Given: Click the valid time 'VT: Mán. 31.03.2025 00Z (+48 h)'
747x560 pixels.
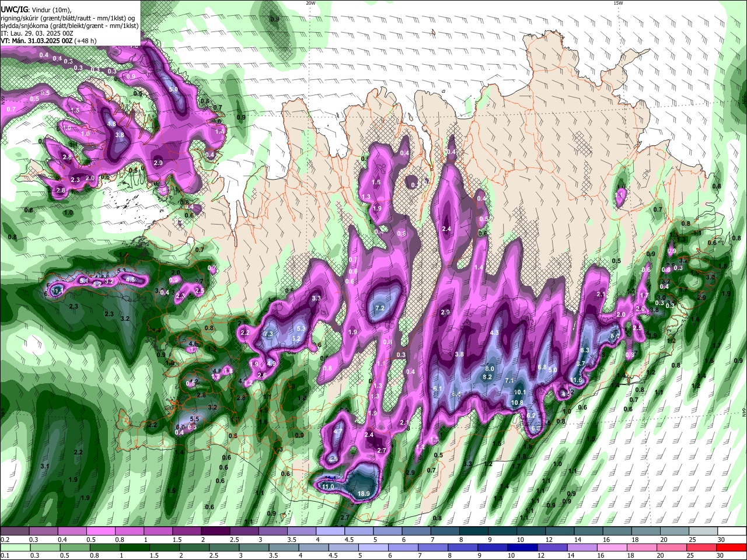Looking at the screenshot, I should tap(48, 41).
